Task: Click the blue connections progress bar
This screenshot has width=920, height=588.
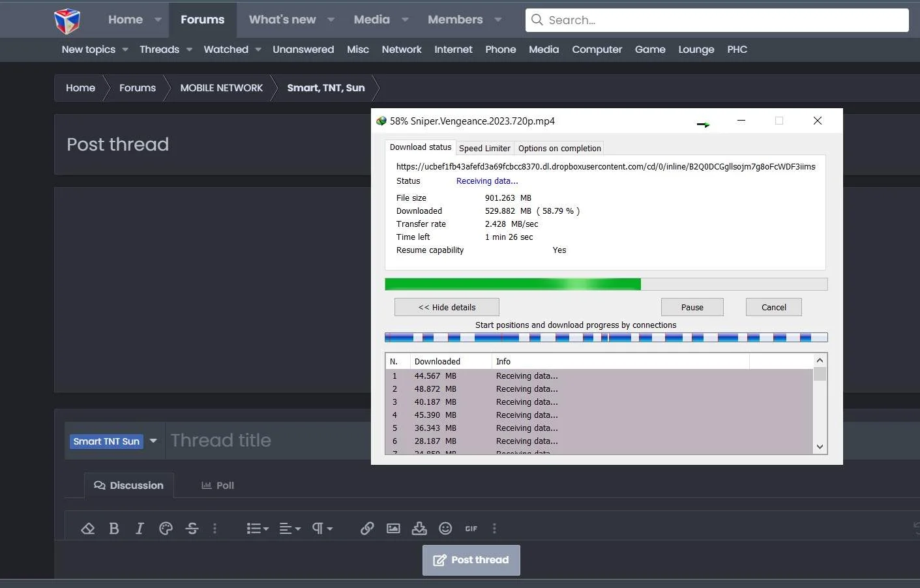Action: pyautogui.click(x=606, y=338)
